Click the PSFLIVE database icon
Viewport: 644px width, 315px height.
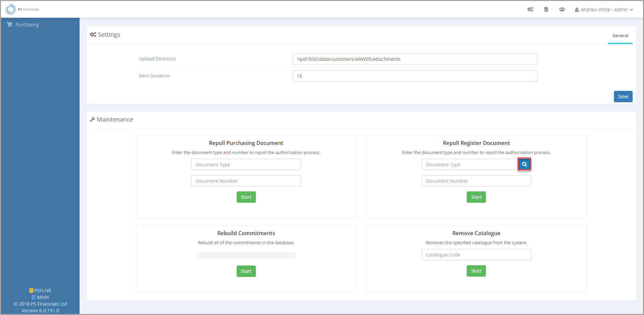click(31, 291)
